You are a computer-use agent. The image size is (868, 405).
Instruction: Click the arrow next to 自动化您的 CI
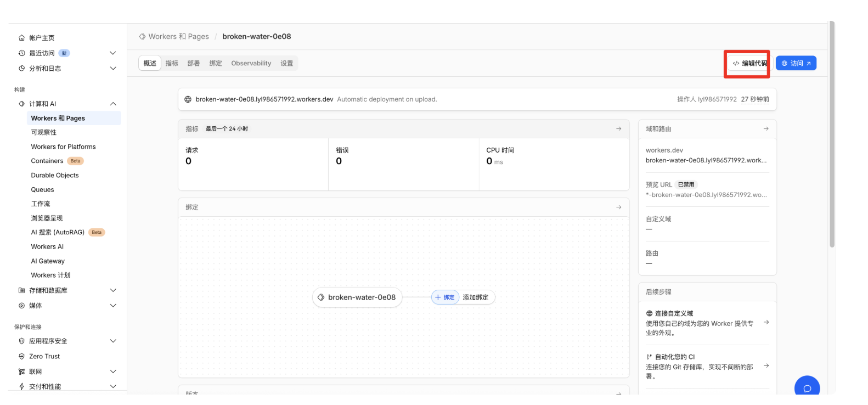[x=766, y=365]
